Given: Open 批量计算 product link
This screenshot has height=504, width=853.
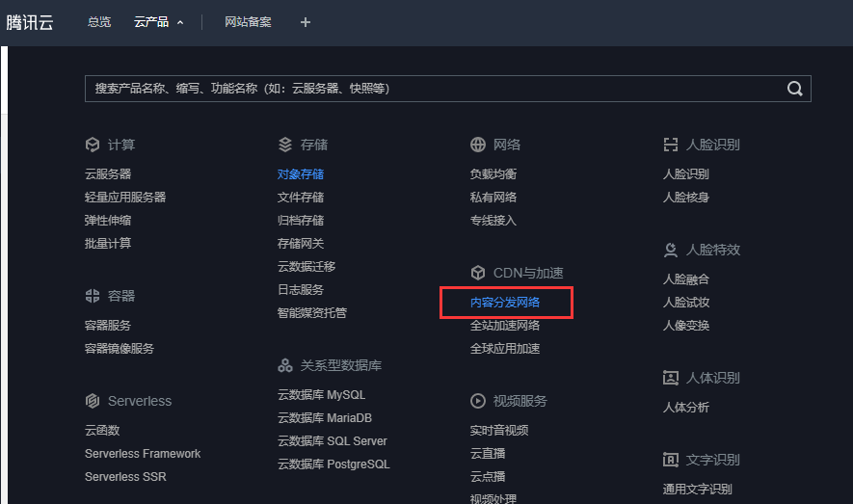Looking at the screenshot, I should [x=108, y=244].
